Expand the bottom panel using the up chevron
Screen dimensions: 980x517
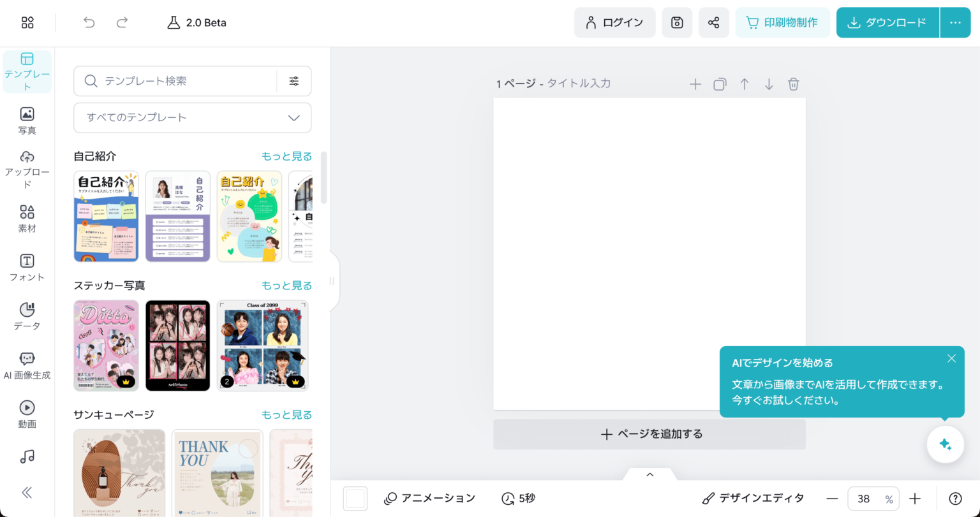[x=649, y=474]
